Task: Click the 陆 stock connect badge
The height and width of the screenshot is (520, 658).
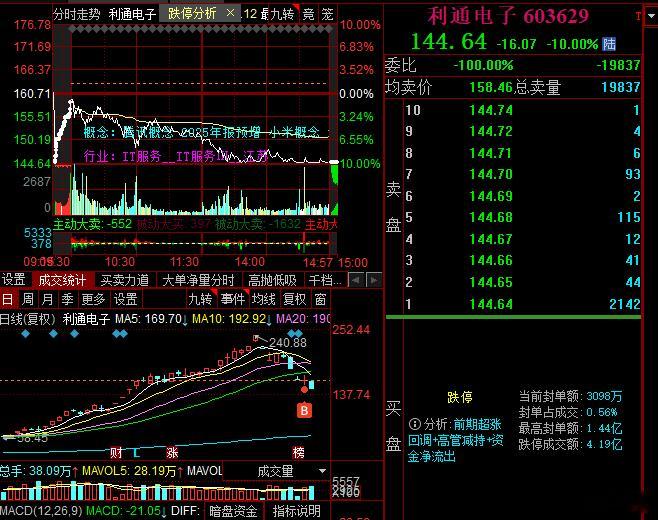Action: pos(609,44)
